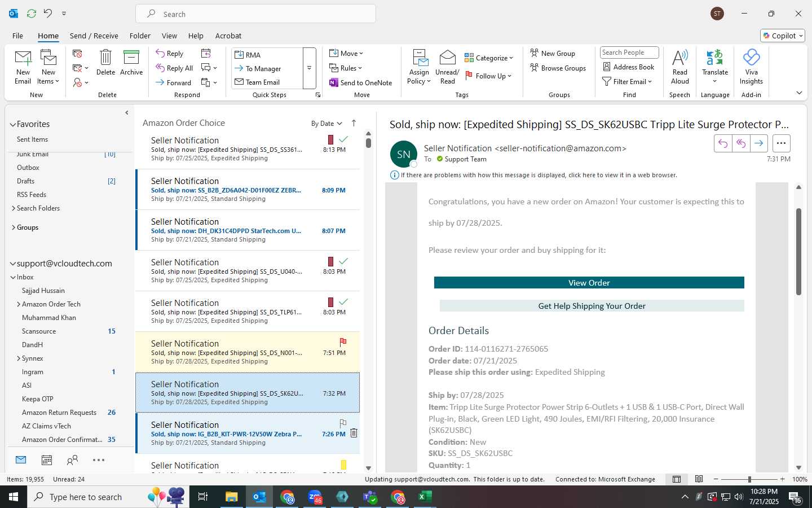Click the Send/Receive All Folders quick-access icon
The width and height of the screenshot is (812, 508).
tap(32, 13)
